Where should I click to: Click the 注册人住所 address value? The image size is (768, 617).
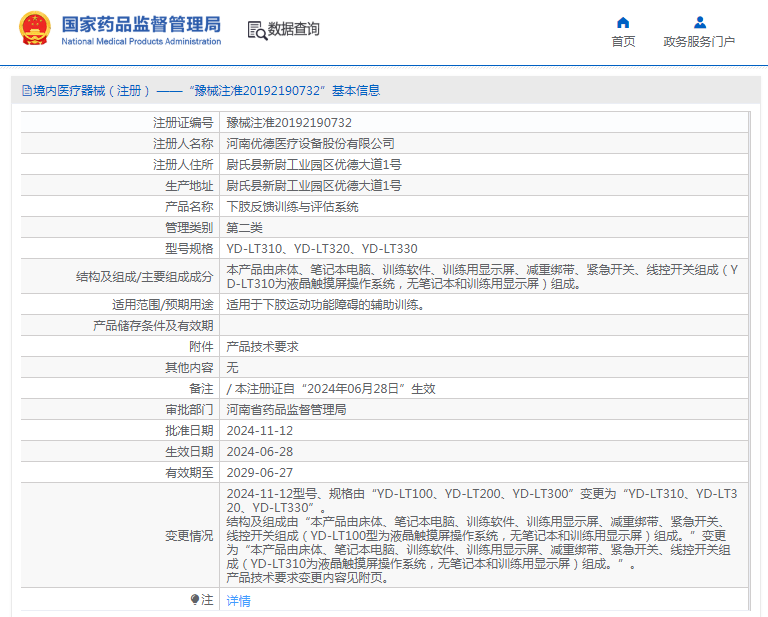click(x=313, y=165)
